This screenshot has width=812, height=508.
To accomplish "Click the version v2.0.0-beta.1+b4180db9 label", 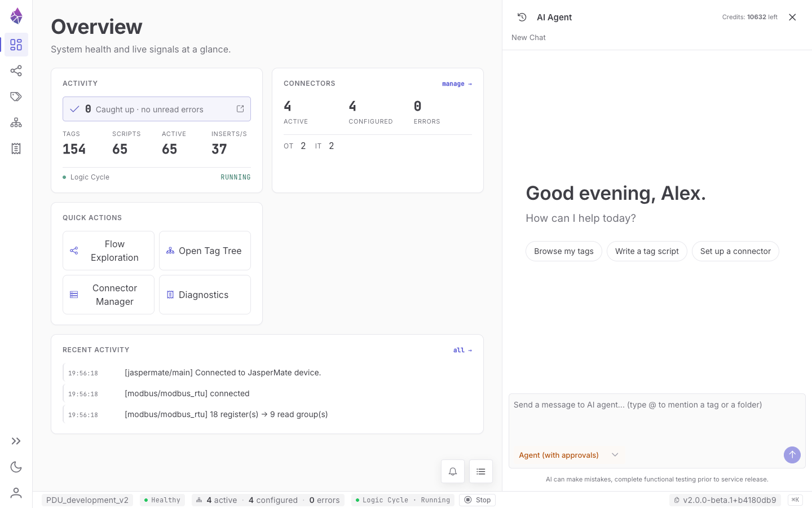I will (x=725, y=500).
